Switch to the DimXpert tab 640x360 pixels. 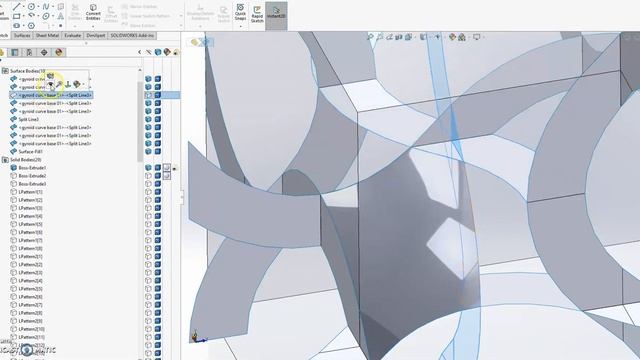tap(96, 36)
